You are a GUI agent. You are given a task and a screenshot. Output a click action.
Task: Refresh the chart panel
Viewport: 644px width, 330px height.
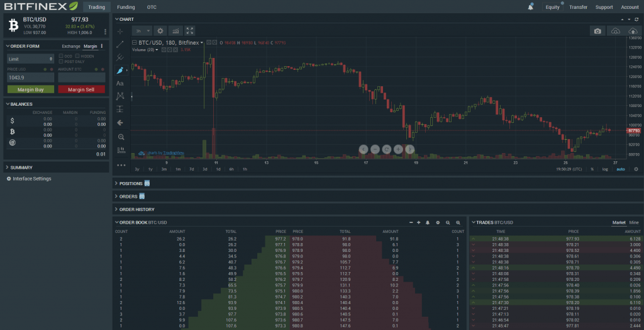click(x=636, y=20)
